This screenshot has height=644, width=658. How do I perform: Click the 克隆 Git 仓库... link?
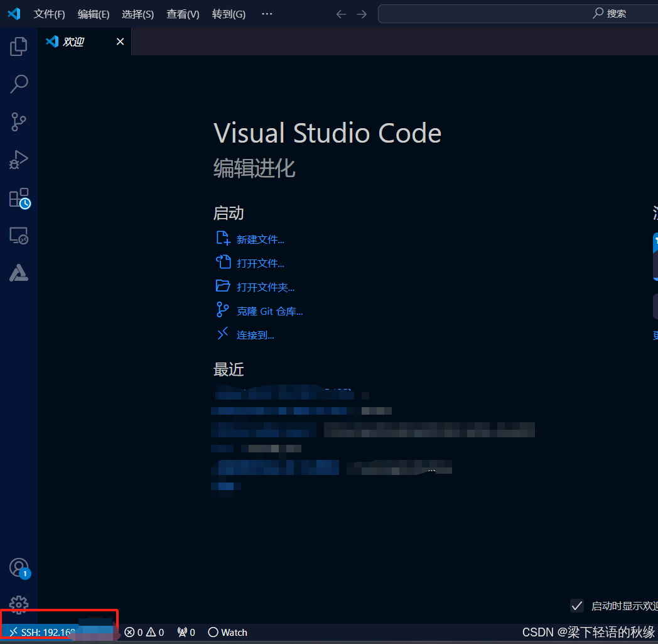tap(270, 312)
